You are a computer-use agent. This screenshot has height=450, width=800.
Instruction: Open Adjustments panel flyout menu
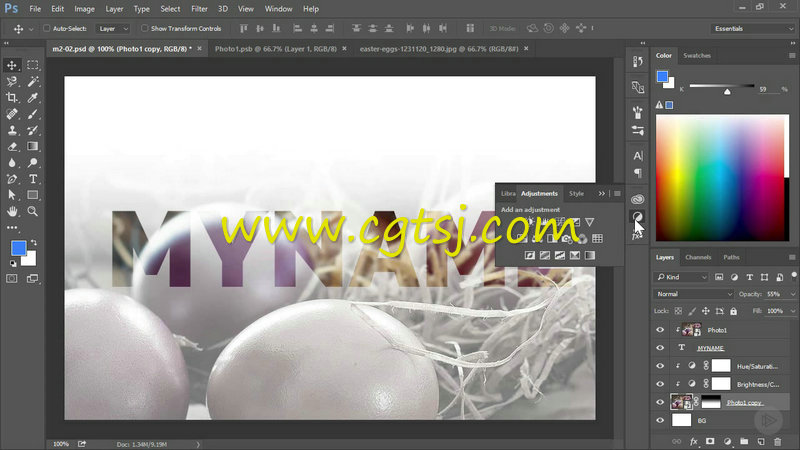tap(617, 194)
